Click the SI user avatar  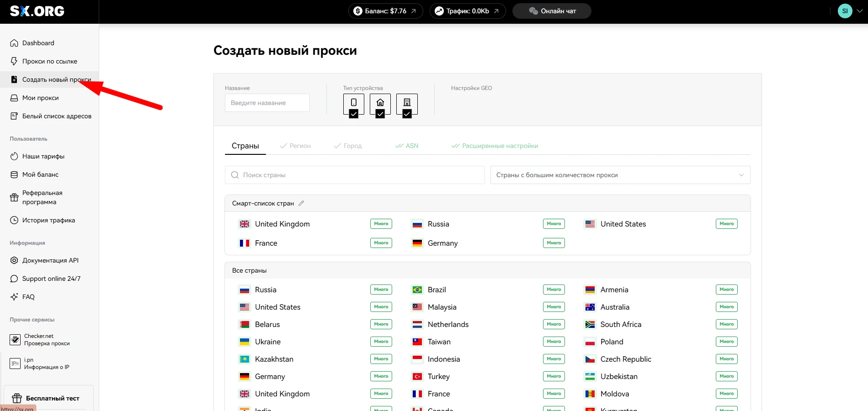click(845, 11)
